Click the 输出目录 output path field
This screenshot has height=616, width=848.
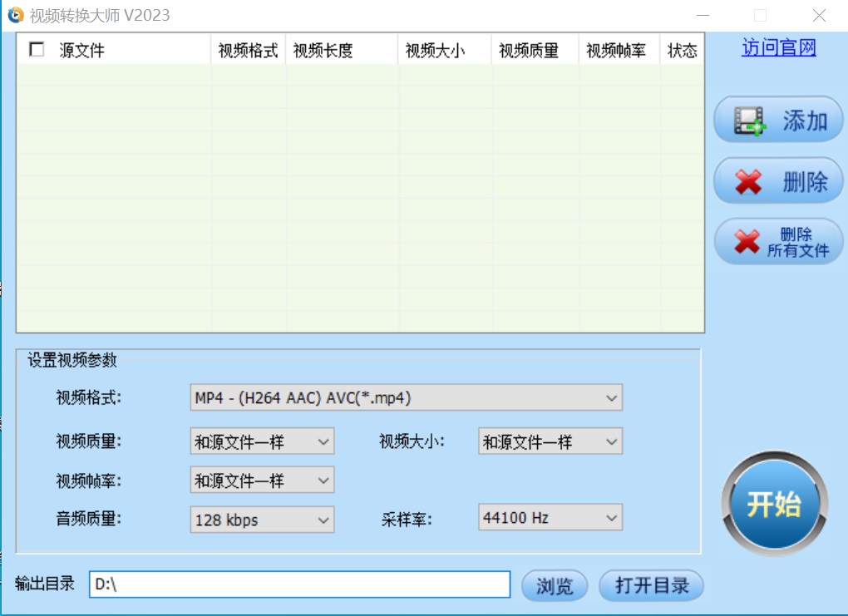click(299, 585)
